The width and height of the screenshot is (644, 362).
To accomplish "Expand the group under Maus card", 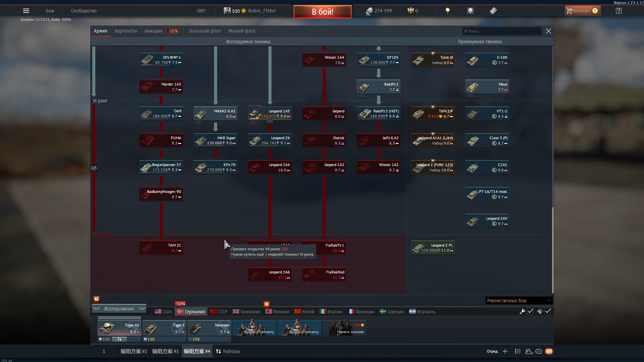I will (470, 95).
